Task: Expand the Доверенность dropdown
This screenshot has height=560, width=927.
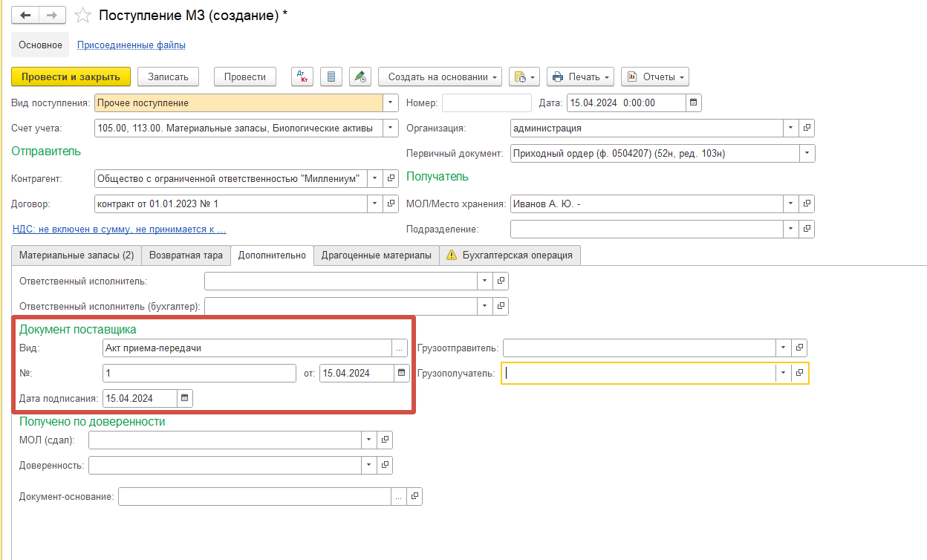Action: pyautogui.click(x=370, y=465)
